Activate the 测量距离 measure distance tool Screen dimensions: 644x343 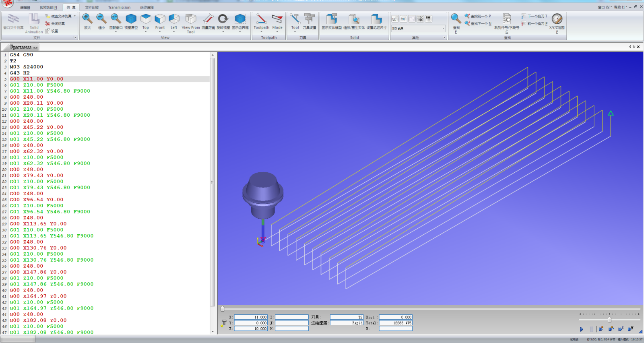208,19
